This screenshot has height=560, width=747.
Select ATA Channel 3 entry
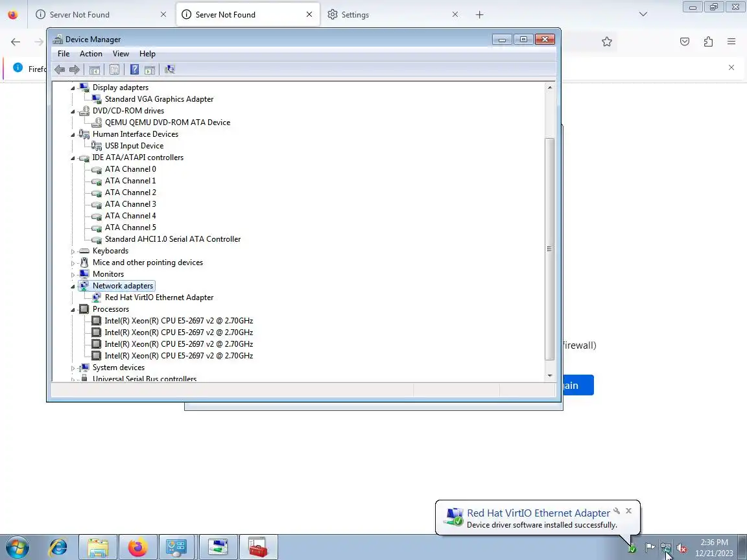click(x=130, y=204)
